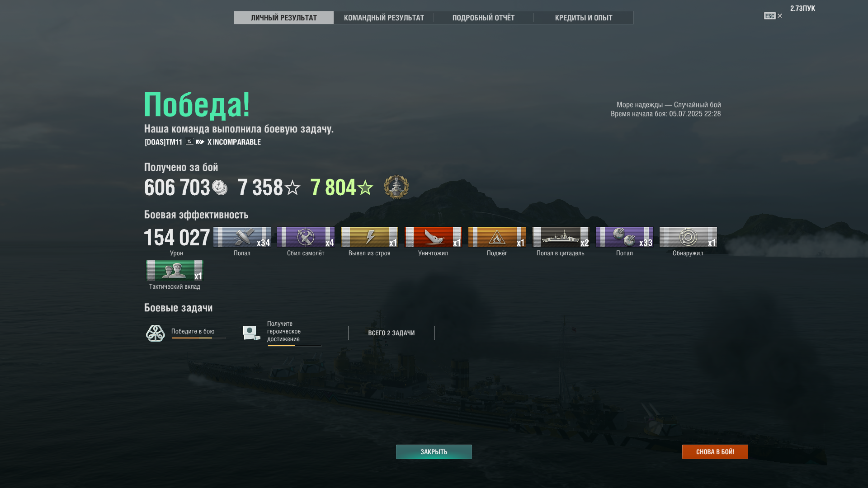Screen dimensions: 868x488
Task: Click the incapacitation lightning ribbon
Action: click(x=369, y=237)
